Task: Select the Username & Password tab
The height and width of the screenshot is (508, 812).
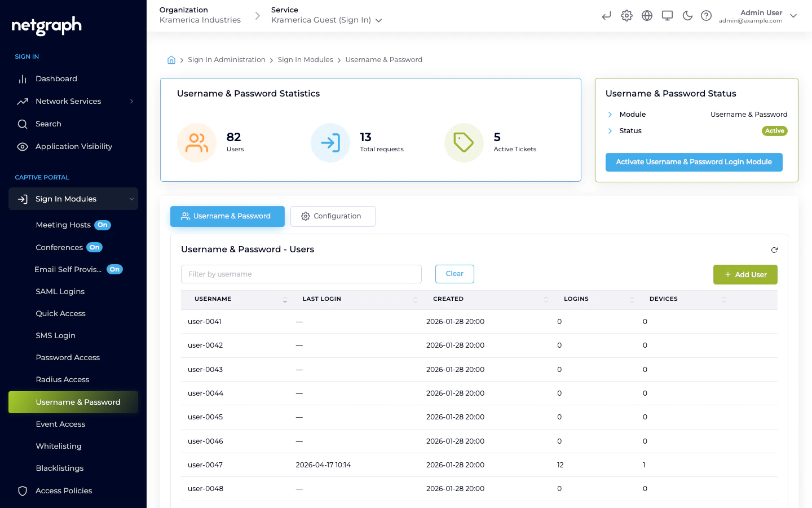Action: [x=227, y=216]
